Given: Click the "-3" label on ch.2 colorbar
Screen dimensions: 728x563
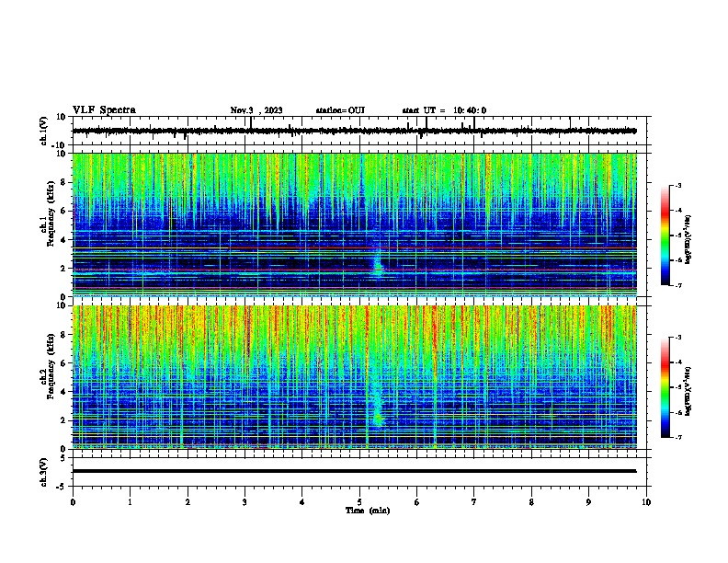Looking at the screenshot, I should [x=677, y=338].
